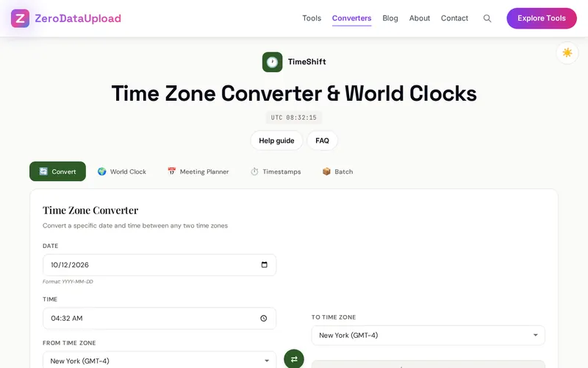Screen dimensions: 588x368
Task: Expand the To Time Zone dropdown
Action: (428, 336)
